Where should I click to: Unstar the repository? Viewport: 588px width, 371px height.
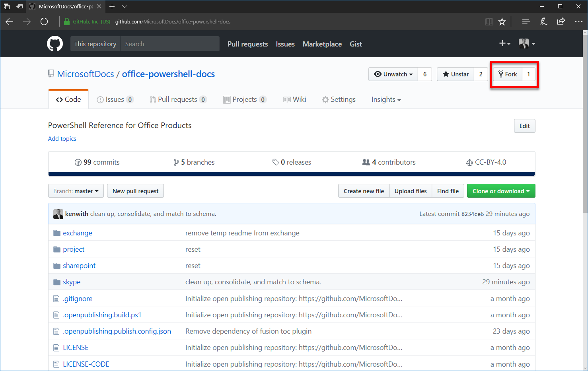(x=456, y=74)
